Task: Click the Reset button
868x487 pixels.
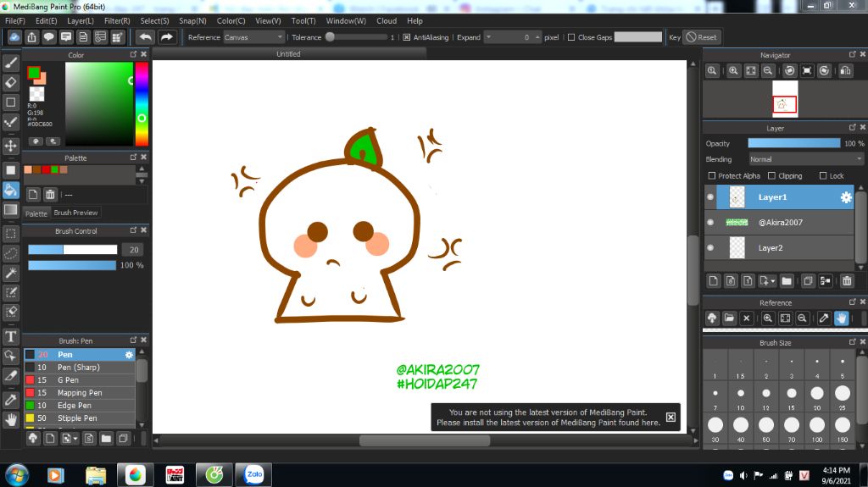Action: tap(701, 37)
